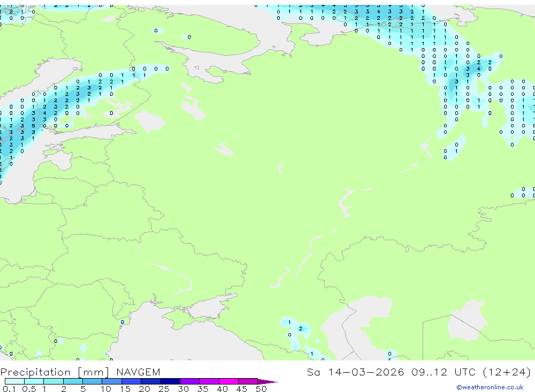Select the 2–5 mm sky-blue legend swatch

[x=73, y=381]
